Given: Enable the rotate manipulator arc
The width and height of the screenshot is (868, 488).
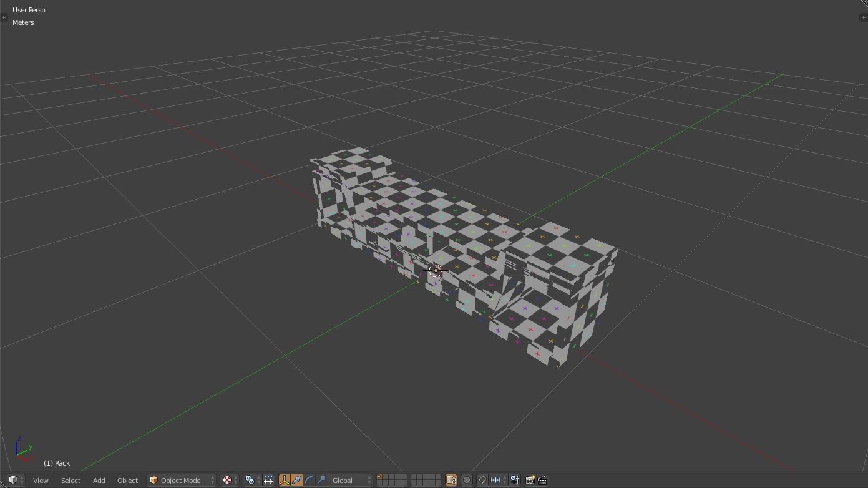Looking at the screenshot, I should 309,481.
